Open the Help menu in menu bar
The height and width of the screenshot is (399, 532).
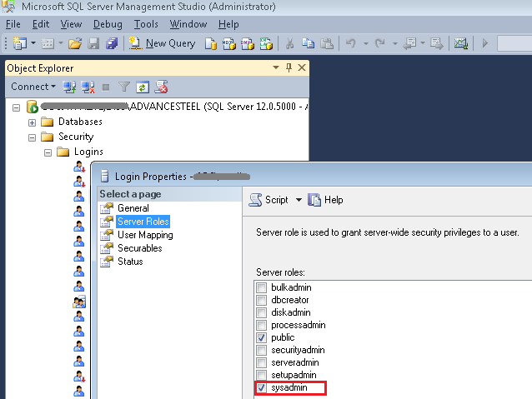(x=228, y=24)
